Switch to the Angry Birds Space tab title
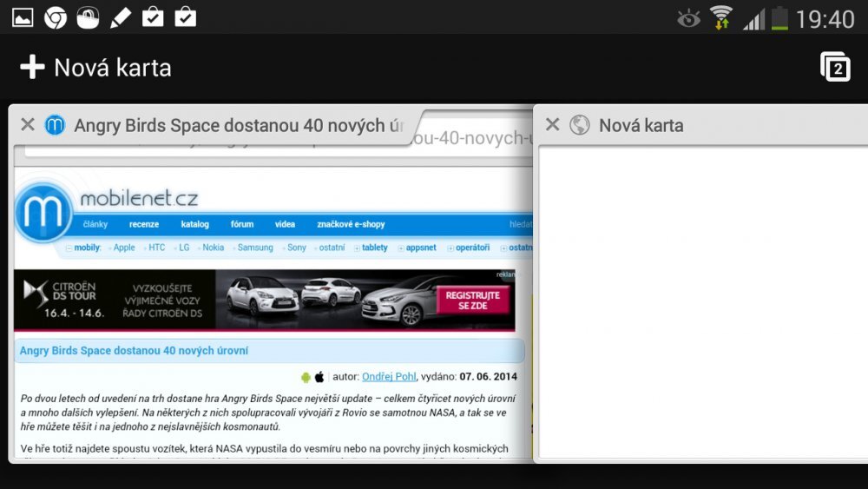The image size is (868, 489). [x=239, y=125]
